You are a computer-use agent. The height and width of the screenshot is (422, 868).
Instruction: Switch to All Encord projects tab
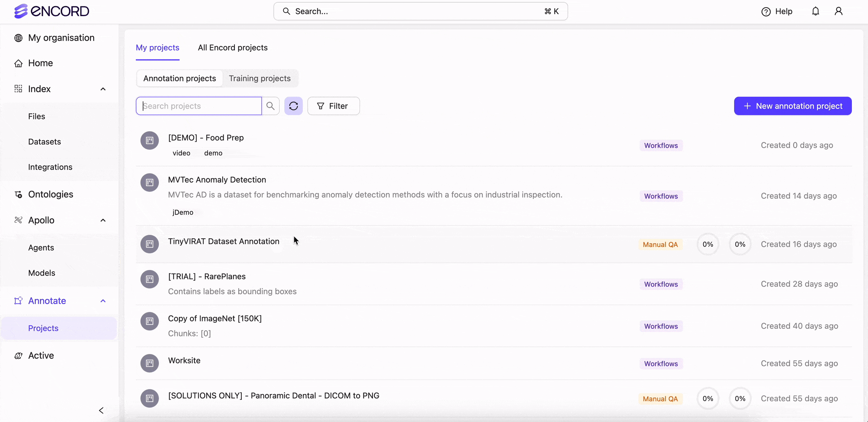[233, 48]
